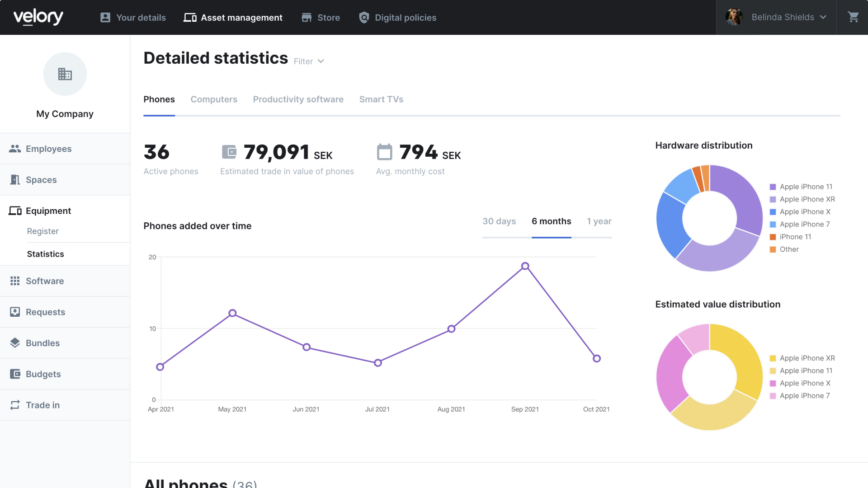Click the Budgets wallet icon
The image size is (868, 488).
coord(15,374)
